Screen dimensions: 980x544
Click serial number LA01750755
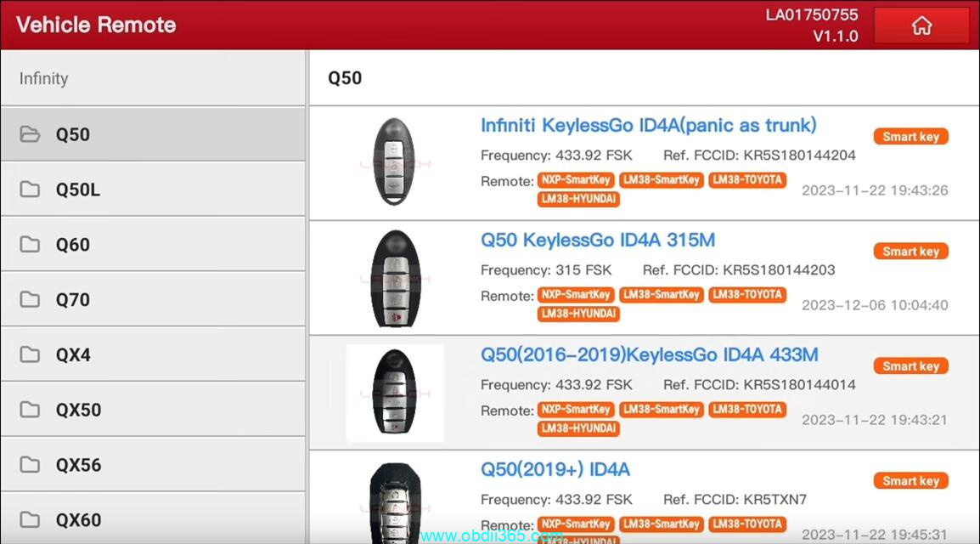click(x=812, y=15)
